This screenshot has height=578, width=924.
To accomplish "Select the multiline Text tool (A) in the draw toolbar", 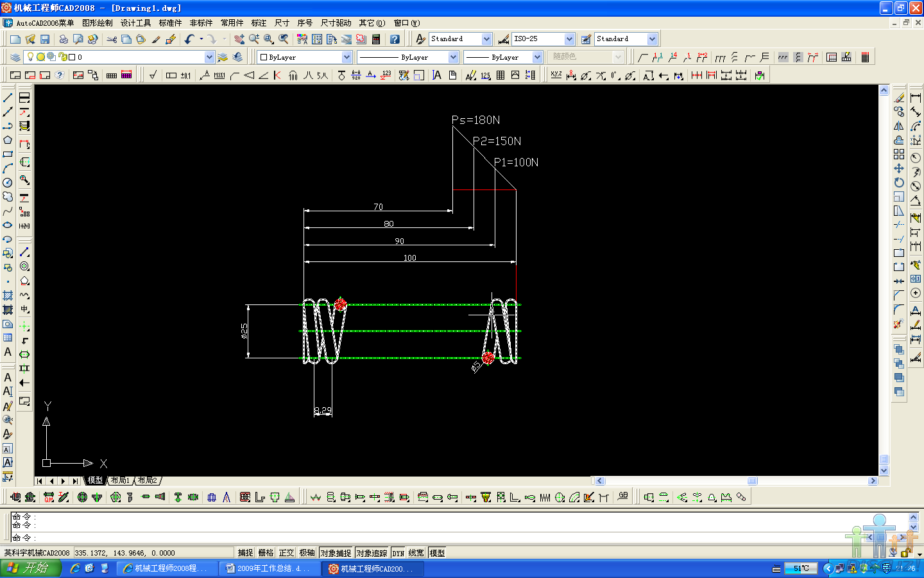I will tap(8, 352).
